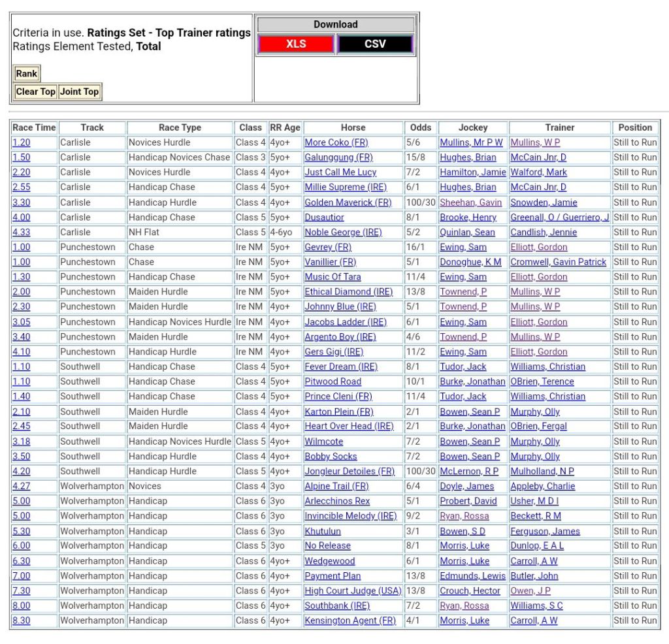View horse Heart Over Head (IRE)

(349, 426)
